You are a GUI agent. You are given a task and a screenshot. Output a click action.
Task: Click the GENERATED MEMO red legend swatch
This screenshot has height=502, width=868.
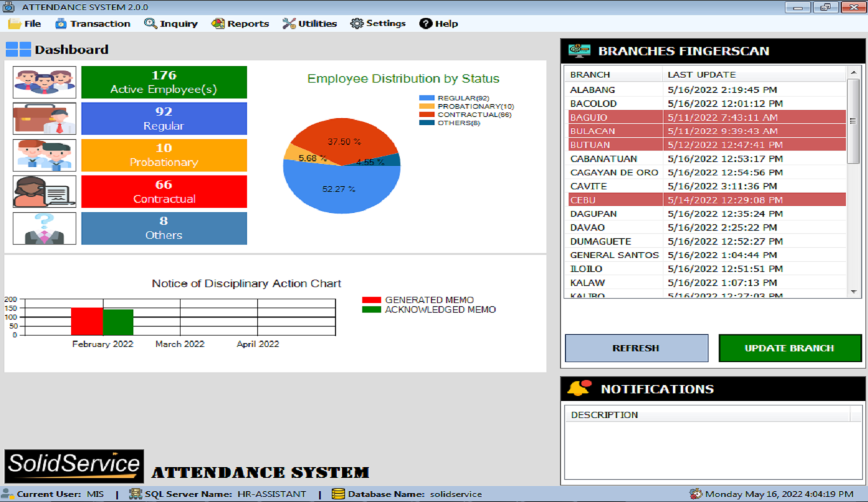[372, 300]
